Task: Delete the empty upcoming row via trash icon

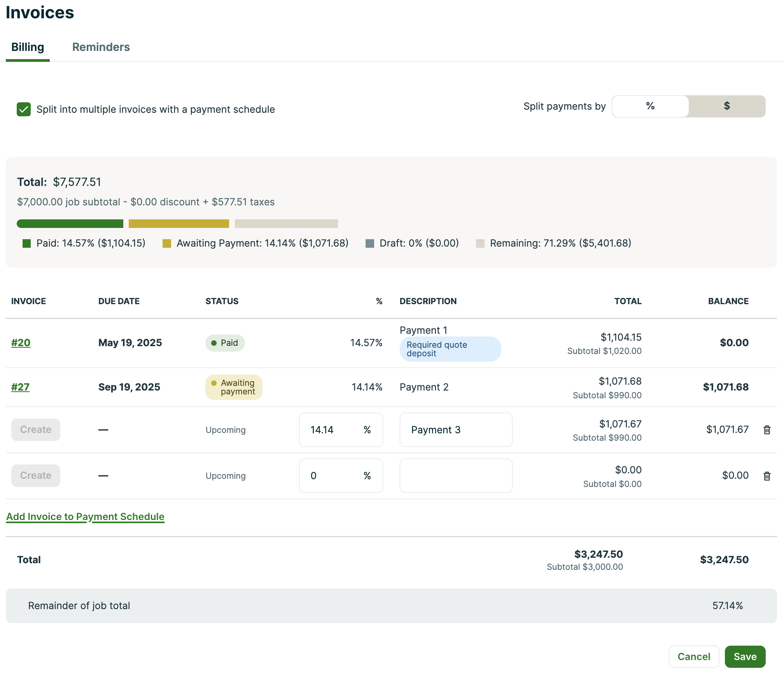Action: click(767, 476)
